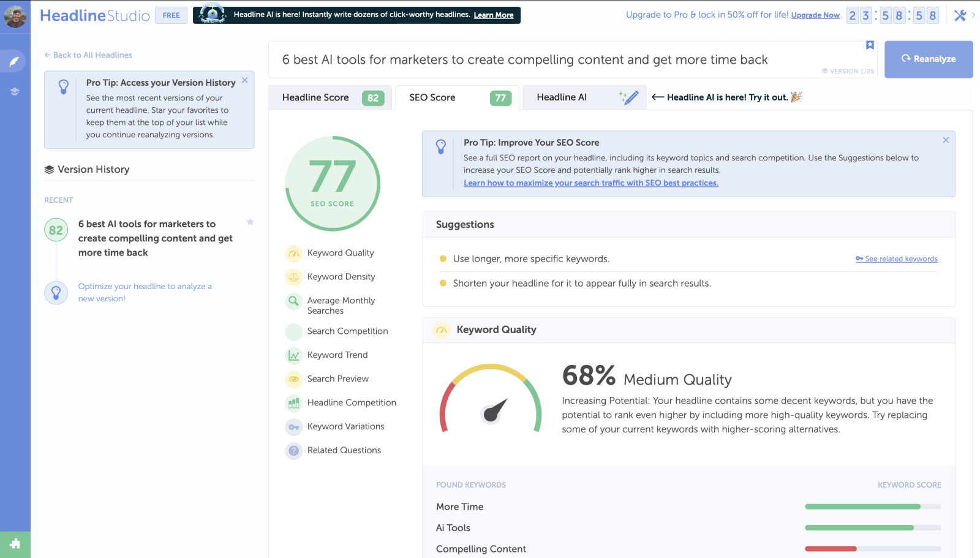Image resolution: width=980 pixels, height=558 pixels.
Task: Click the Keyword Trend chart icon
Action: pos(294,355)
